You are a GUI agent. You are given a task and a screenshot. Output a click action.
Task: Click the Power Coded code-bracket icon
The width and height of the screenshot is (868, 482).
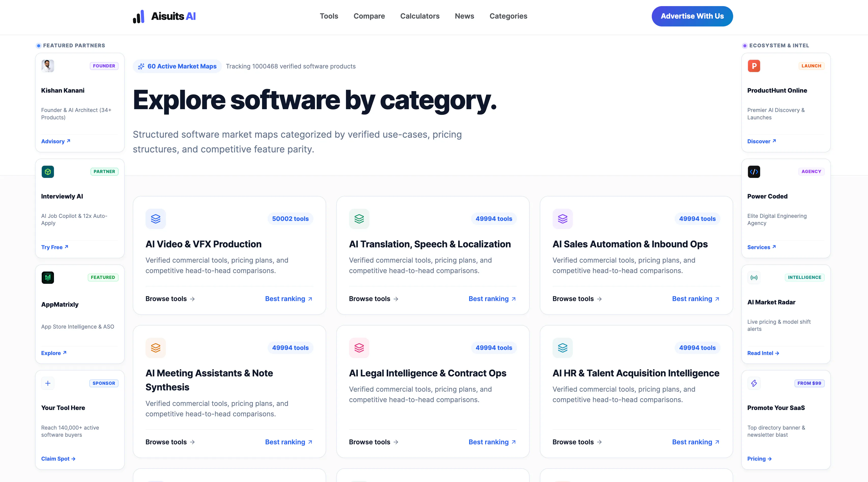click(754, 172)
